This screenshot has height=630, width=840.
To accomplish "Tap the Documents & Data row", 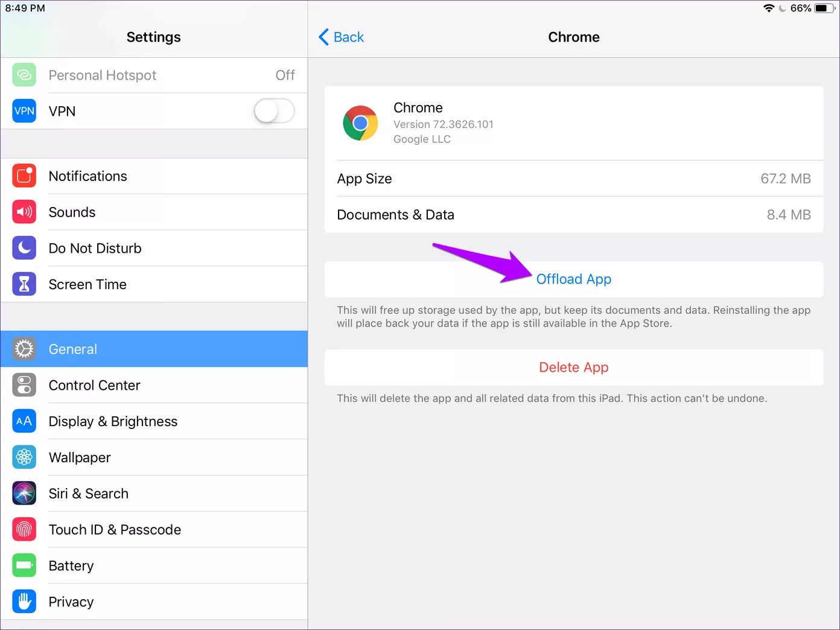I will tap(574, 215).
